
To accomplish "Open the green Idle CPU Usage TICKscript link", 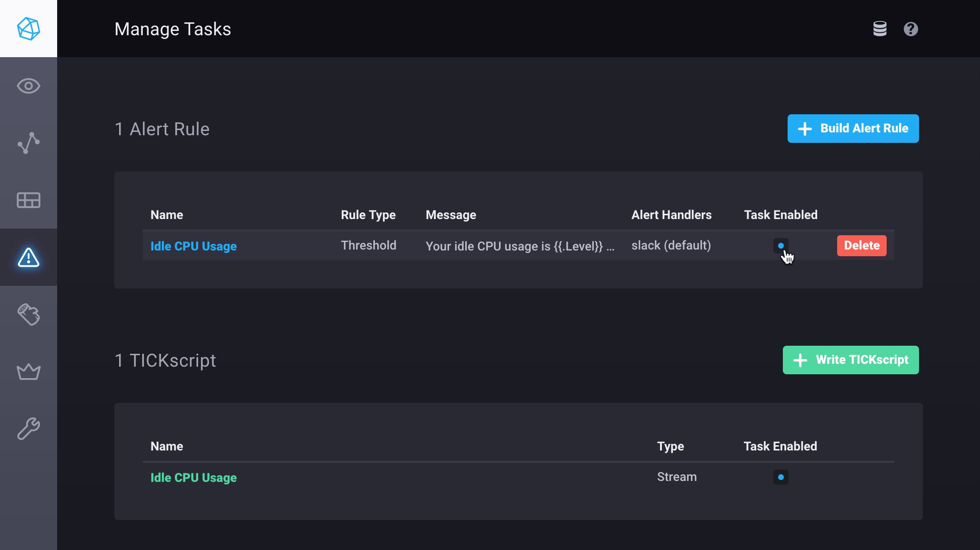I will 193,478.
